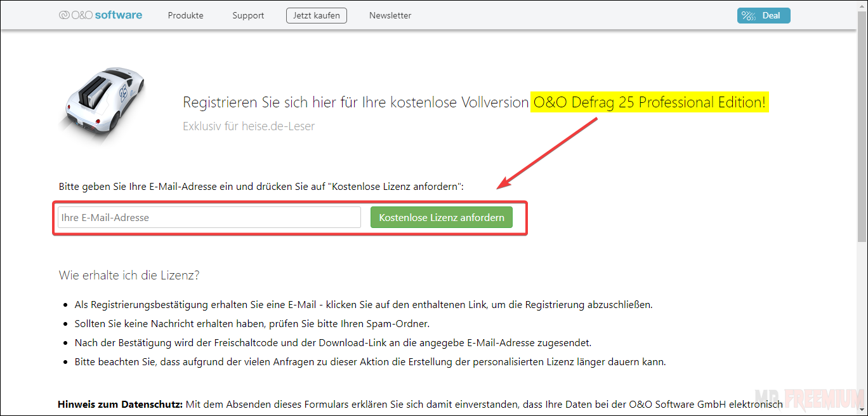Click bullet starting 'Als Registrierungsbestätigung erhalten Sie'

point(364,305)
